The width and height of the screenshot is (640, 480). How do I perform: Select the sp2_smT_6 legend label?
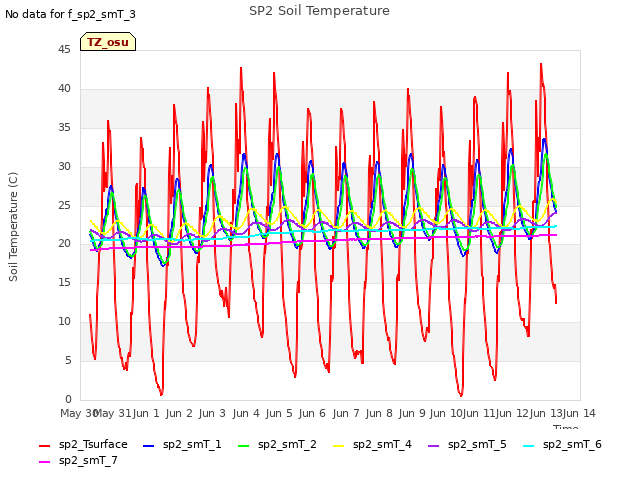click(x=572, y=444)
